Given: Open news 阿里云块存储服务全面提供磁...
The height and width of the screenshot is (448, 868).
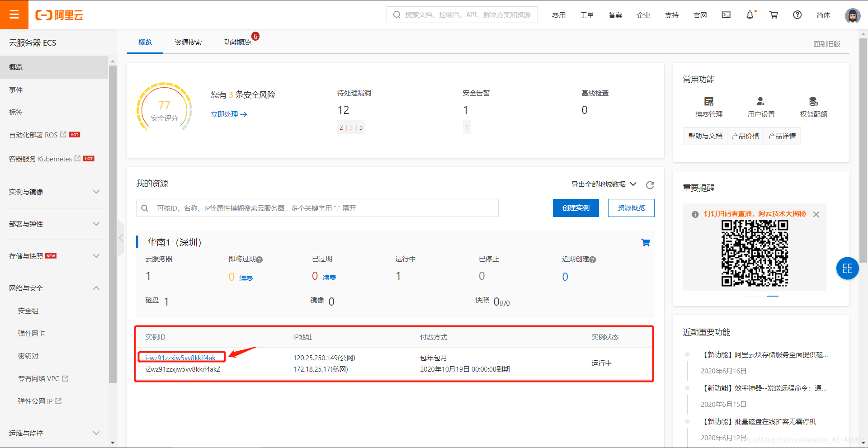Looking at the screenshot, I should click(x=765, y=354).
